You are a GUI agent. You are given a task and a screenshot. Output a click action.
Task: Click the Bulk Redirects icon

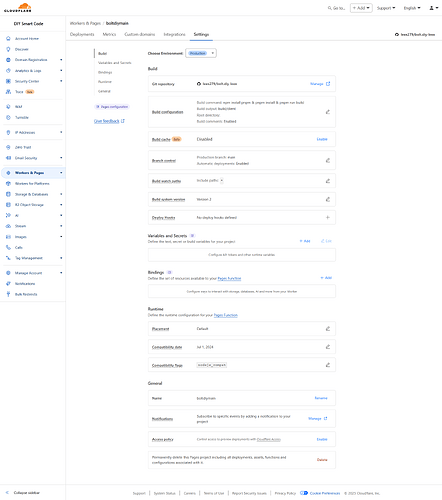pyautogui.click(x=8, y=294)
